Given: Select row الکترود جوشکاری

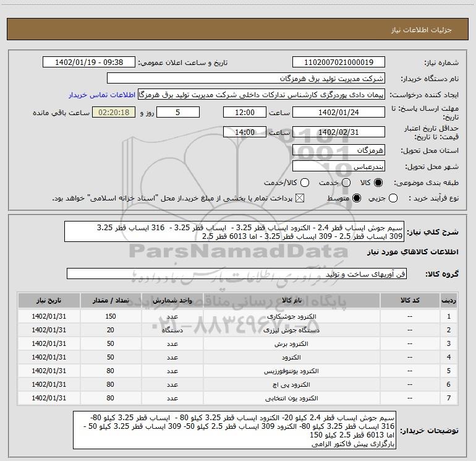Looking at the screenshot, I should (x=238, y=316).
